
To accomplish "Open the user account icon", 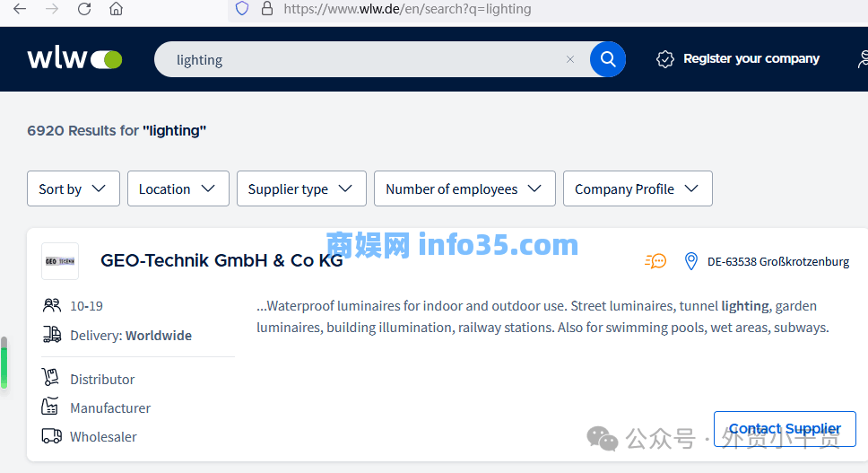I will coord(863,58).
